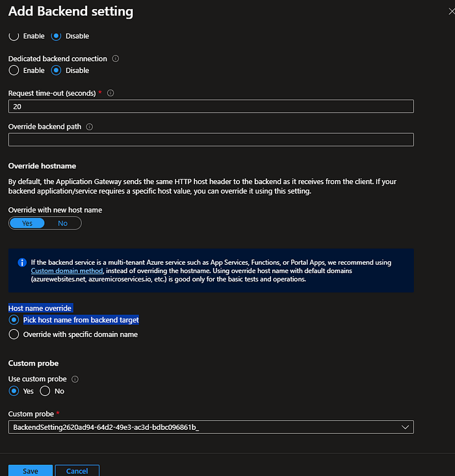Click info icon beside Request time-out label

click(110, 93)
